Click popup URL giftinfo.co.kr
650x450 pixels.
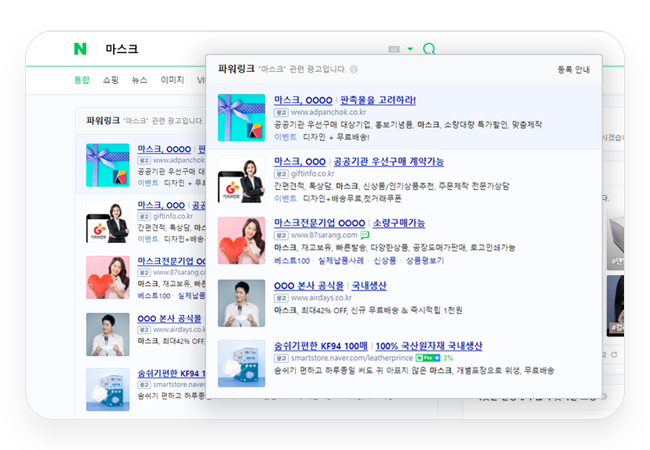312,174
